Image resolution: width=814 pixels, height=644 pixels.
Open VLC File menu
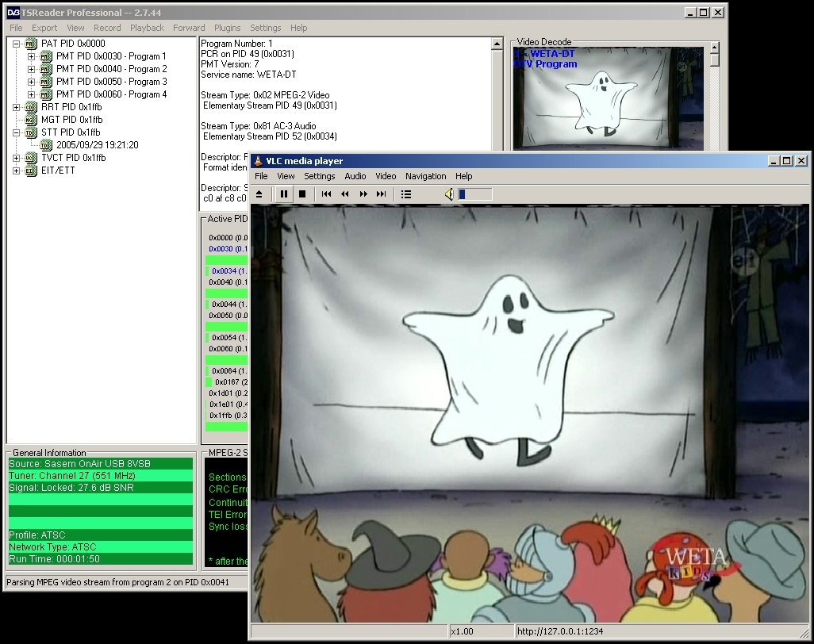261,176
